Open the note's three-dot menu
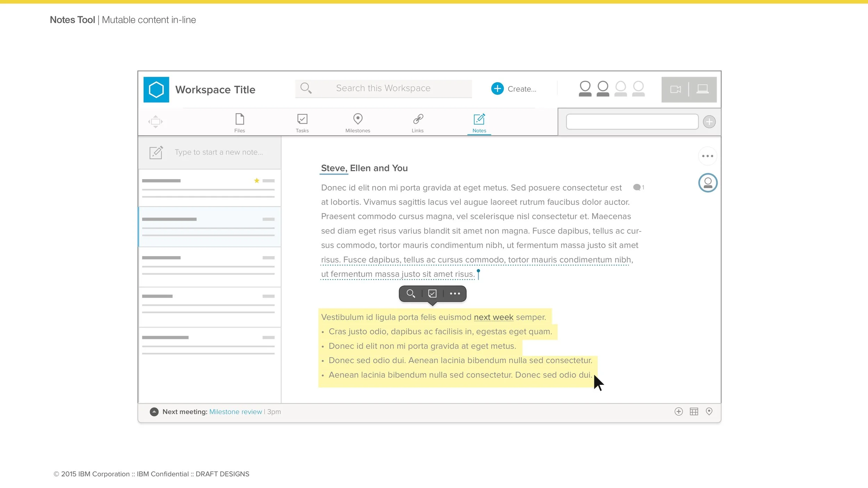868x488 pixels. (708, 156)
